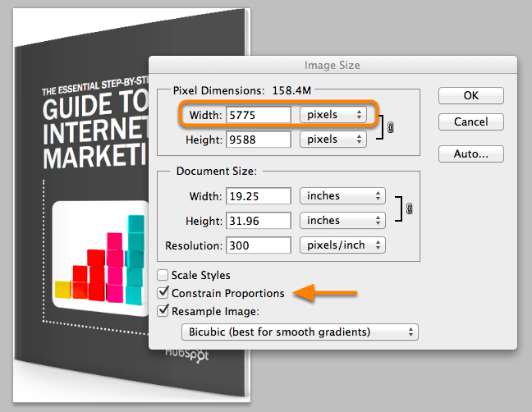The image size is (532, 412).
Task: Click the Auto... button
Action: pyautogui.click(x=470, y=153)
